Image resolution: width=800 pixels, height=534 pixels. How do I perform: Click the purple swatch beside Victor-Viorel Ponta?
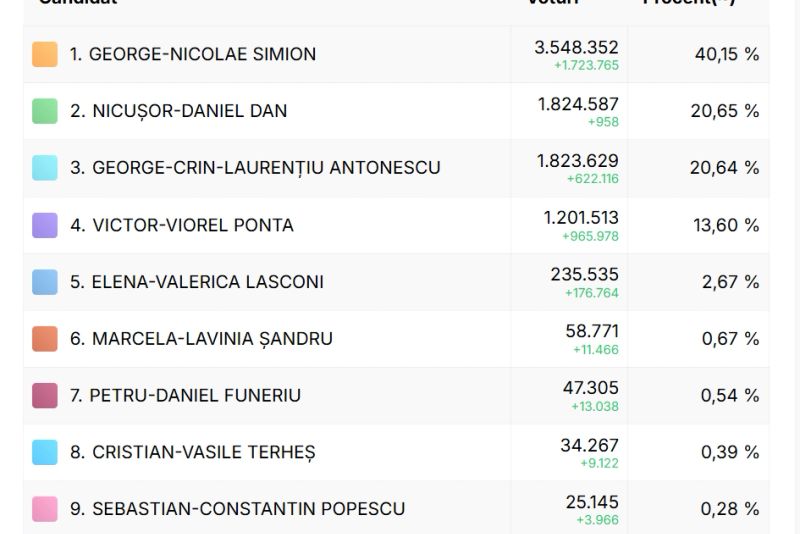pos(45,225)
